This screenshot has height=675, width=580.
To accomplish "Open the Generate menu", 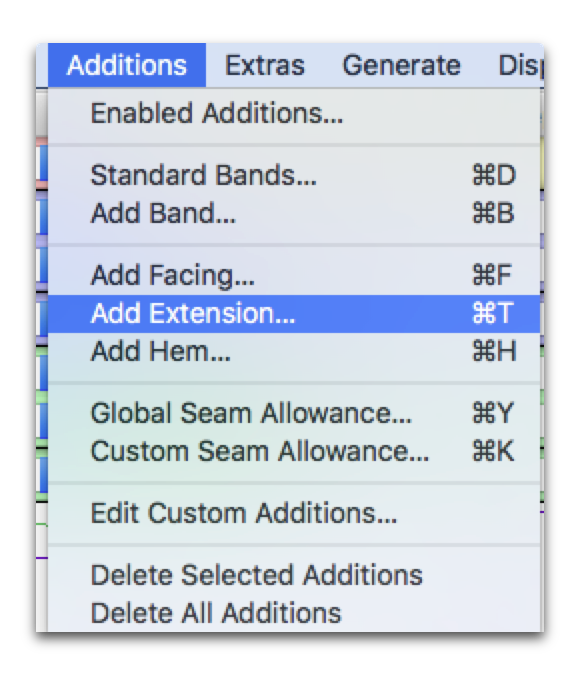I will click(x=401, y=65).
